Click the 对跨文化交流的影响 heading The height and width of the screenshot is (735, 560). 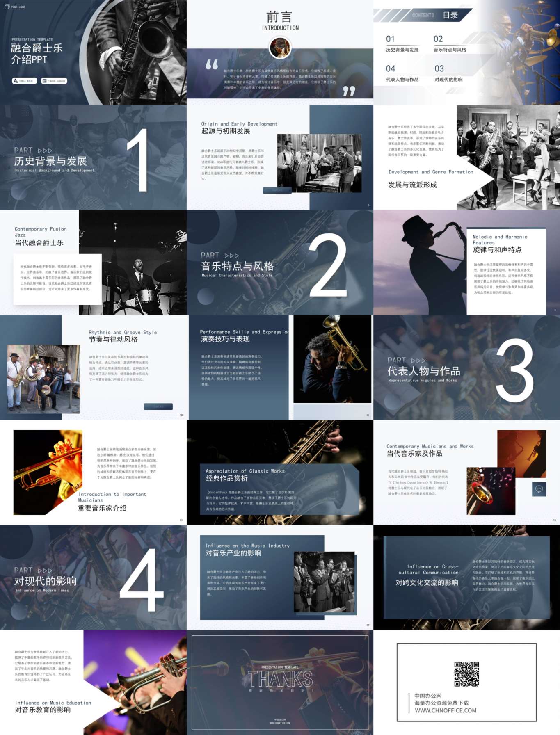point(427,582)
